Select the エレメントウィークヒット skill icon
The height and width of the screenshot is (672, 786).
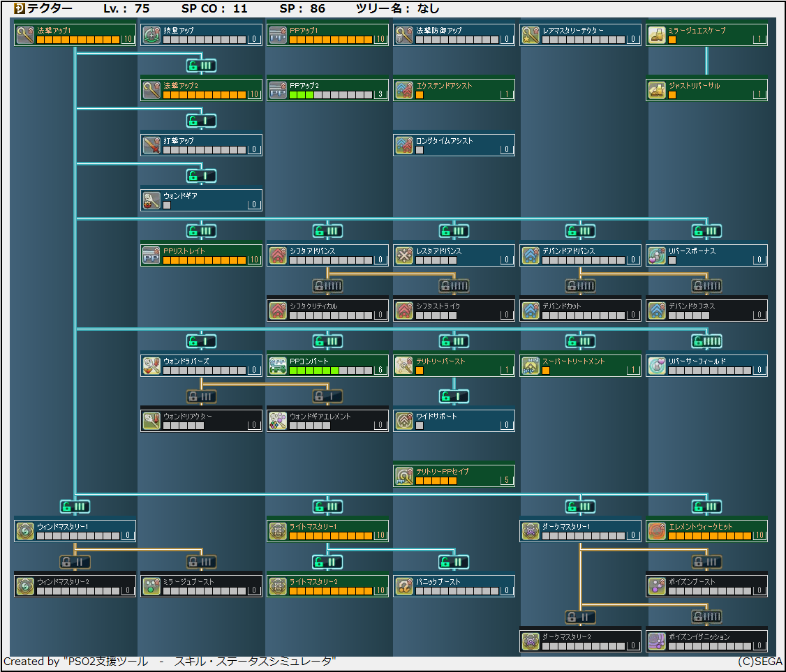click(x=657, y=531)
